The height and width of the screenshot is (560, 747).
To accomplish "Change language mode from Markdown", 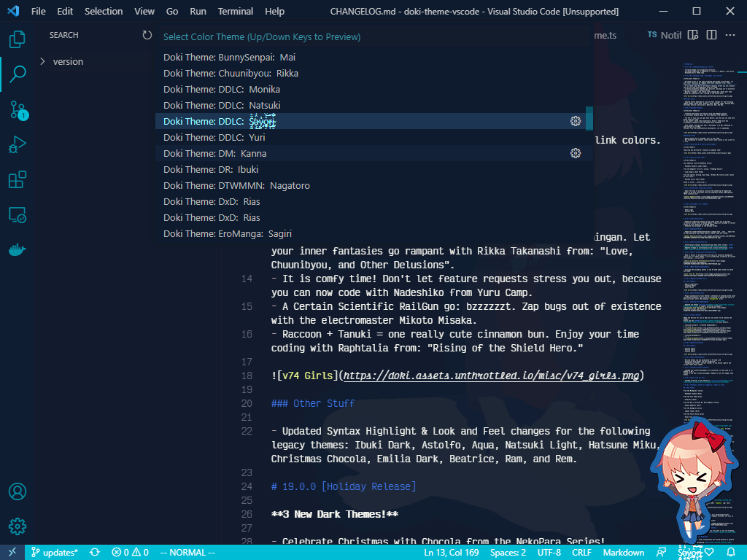I will (624, 552).
